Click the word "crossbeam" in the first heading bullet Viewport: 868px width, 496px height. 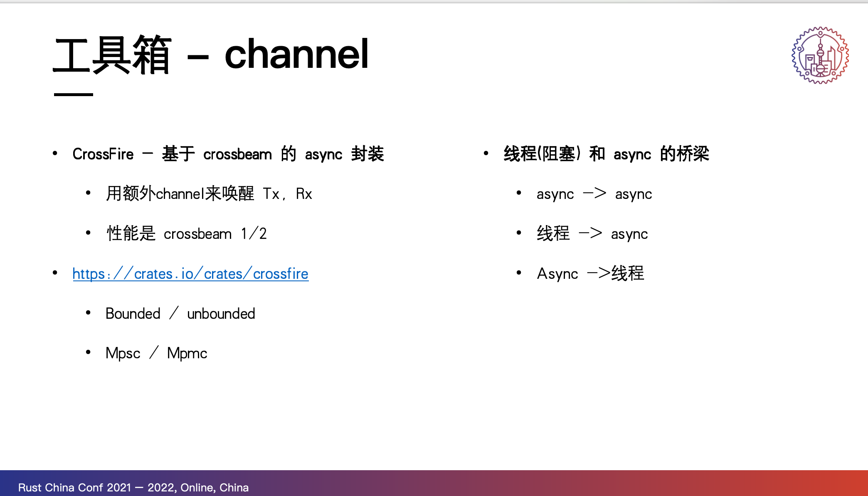[237, 154]
